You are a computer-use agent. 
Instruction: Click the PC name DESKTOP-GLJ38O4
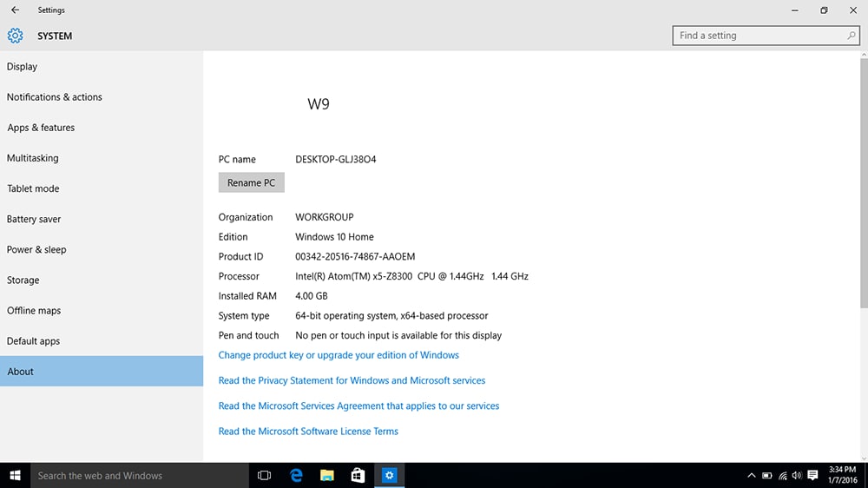click(335, 160)
